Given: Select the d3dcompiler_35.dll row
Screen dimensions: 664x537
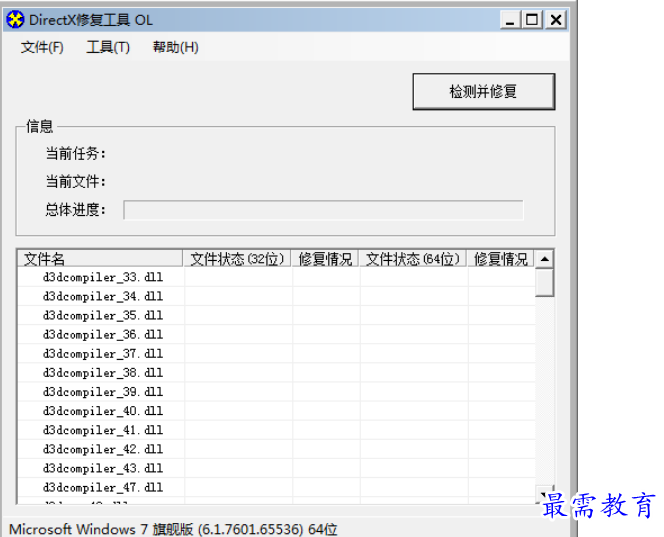Looking at the screenshot, I should (x=276, y=315).
